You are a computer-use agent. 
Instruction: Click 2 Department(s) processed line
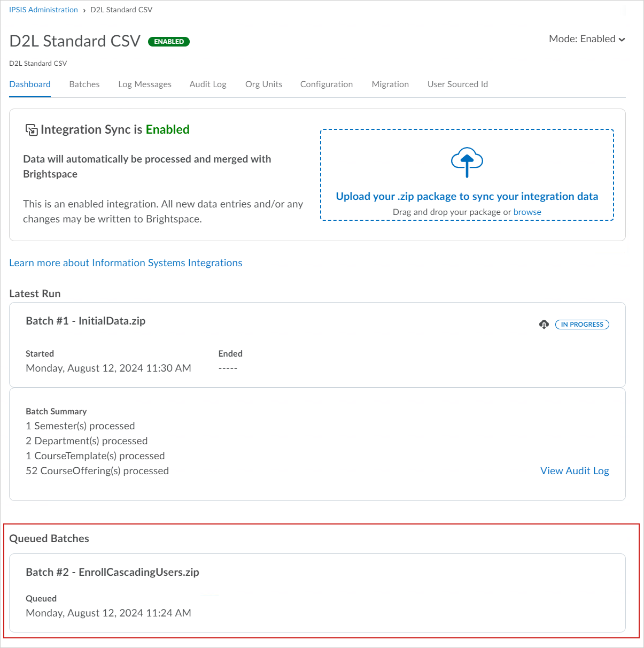point(87,441)
